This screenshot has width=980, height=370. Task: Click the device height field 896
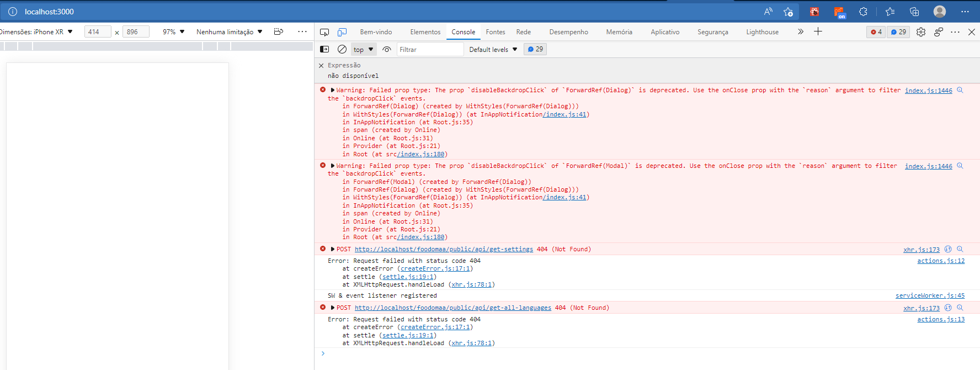136,32
